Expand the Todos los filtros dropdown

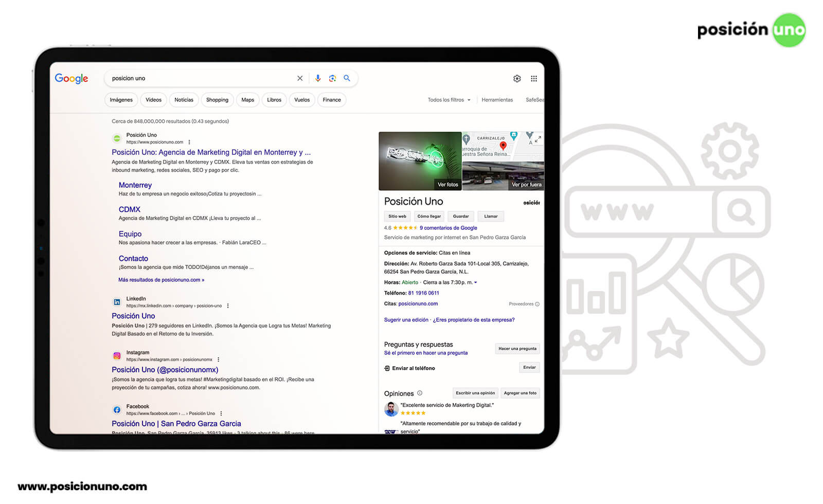(449, 100)
